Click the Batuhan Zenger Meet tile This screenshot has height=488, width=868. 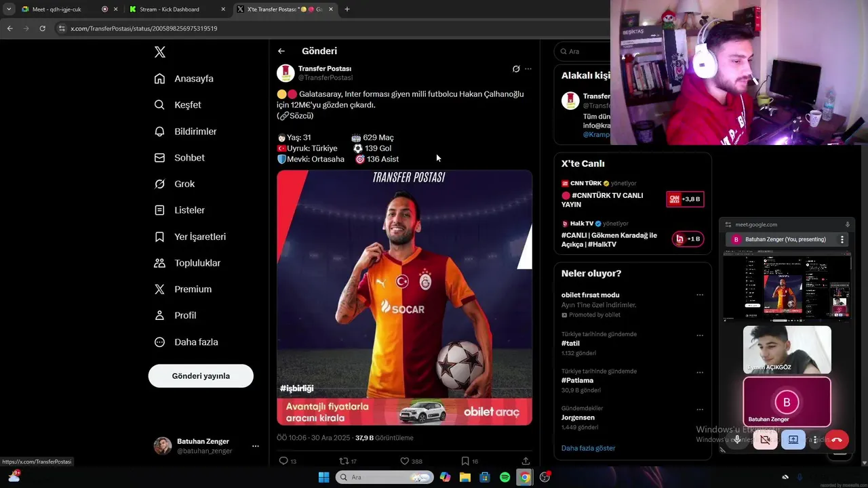tap(787, 402)
